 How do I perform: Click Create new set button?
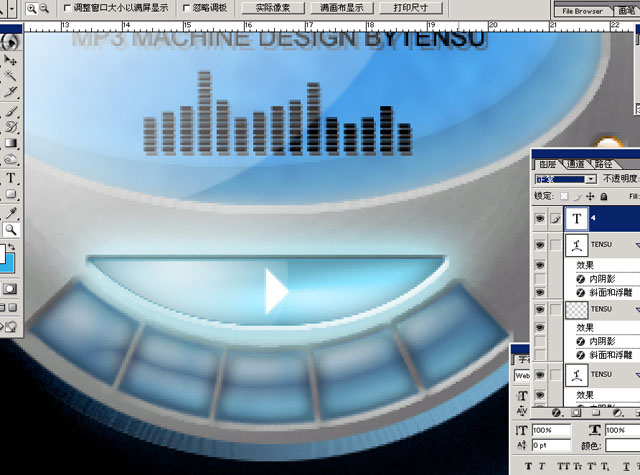coord(596,413)
